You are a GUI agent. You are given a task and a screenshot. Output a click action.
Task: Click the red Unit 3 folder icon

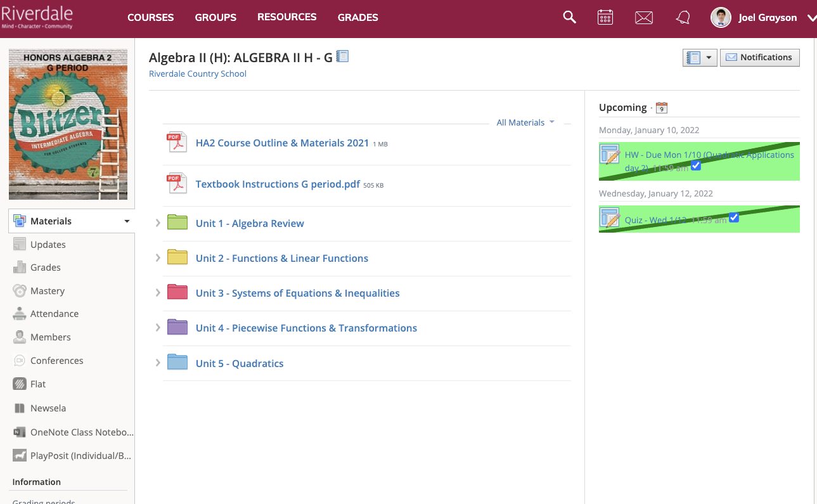tap(177, 292)
